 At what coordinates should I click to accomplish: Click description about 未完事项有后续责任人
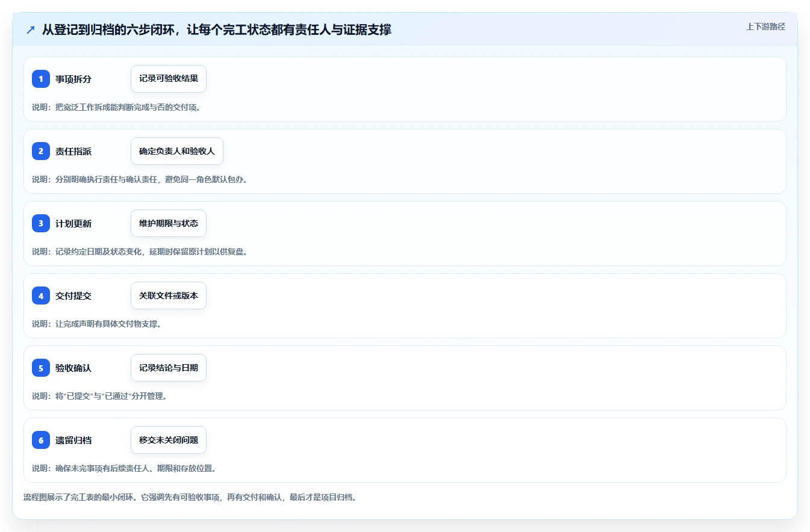point(124,468)
